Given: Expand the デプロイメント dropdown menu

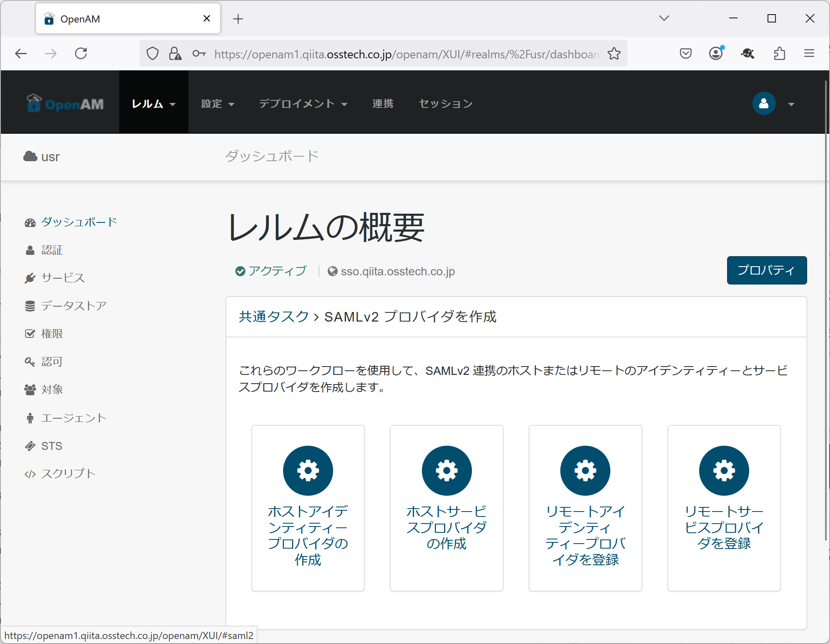Looking at the screenshot, I should (303, 104).
